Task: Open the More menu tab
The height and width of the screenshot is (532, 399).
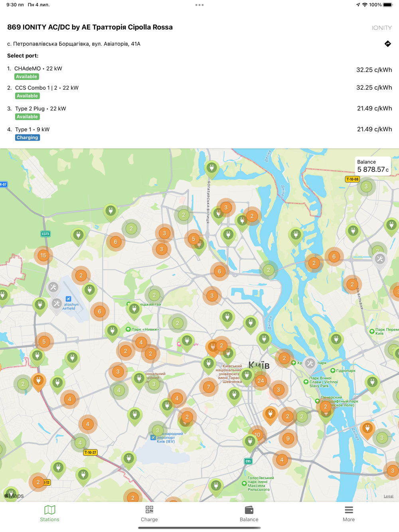Action: click(349, 514)
